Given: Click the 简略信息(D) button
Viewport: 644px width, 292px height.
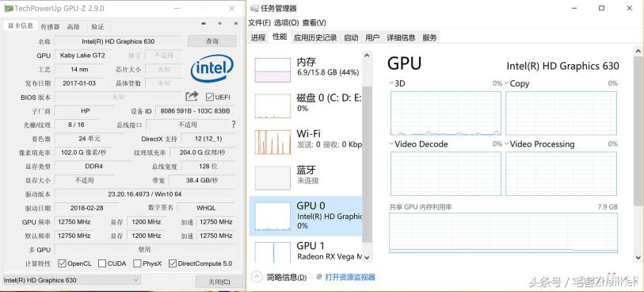Looking at the screenshot, I should (286, 277).
